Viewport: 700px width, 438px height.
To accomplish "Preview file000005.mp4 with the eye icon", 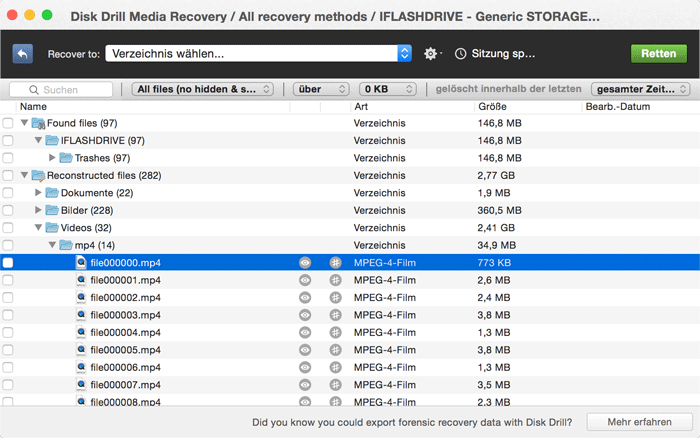I will tap(305, 350).
